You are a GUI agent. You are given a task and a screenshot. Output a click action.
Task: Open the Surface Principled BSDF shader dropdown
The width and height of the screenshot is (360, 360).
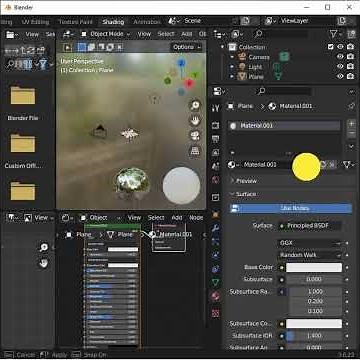pos(309,226)
